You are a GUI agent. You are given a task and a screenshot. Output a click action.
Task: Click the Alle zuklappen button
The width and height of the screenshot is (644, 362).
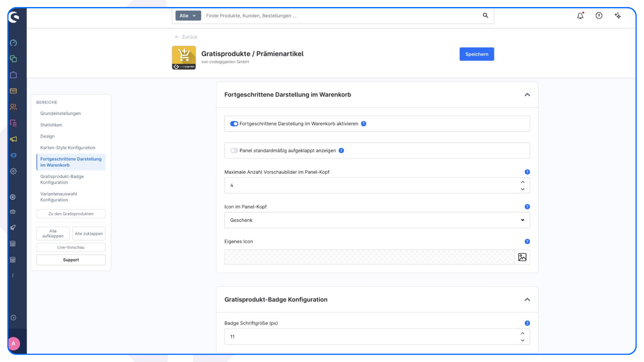click(x=89, y=234)
